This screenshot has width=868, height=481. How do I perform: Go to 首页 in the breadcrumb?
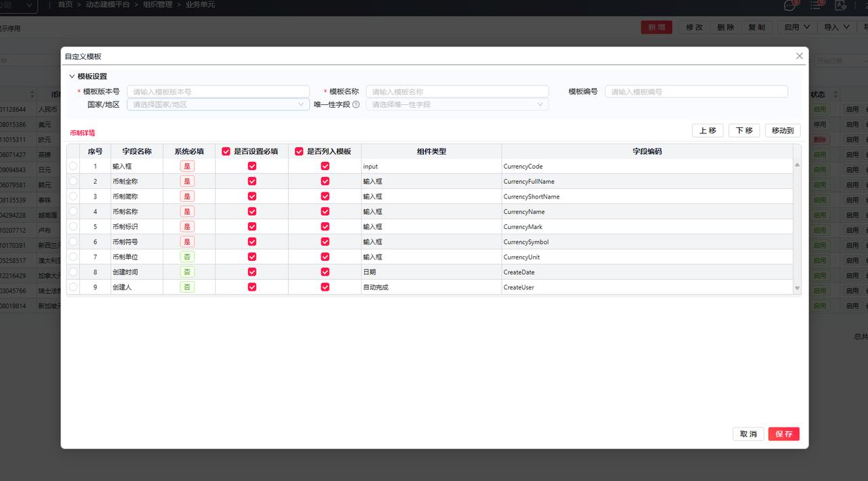(x=65, y=5)
